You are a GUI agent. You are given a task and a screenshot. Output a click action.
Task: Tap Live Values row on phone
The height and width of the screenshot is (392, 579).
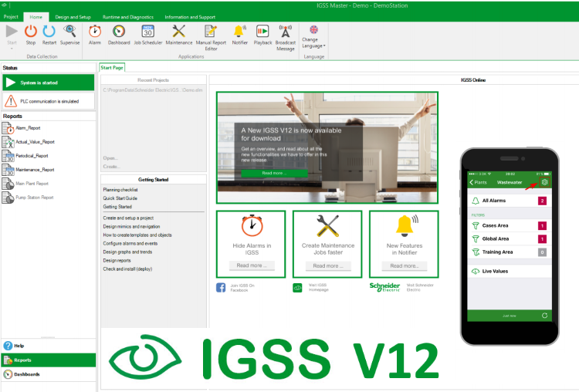(x=510, y=272)
